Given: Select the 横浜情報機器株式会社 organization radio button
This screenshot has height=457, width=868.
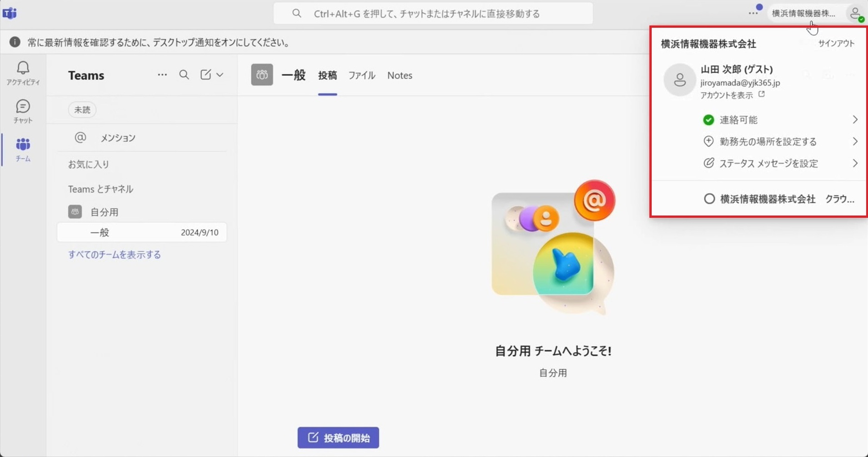Looking at the screenshot, I should [x=709, y=199].
